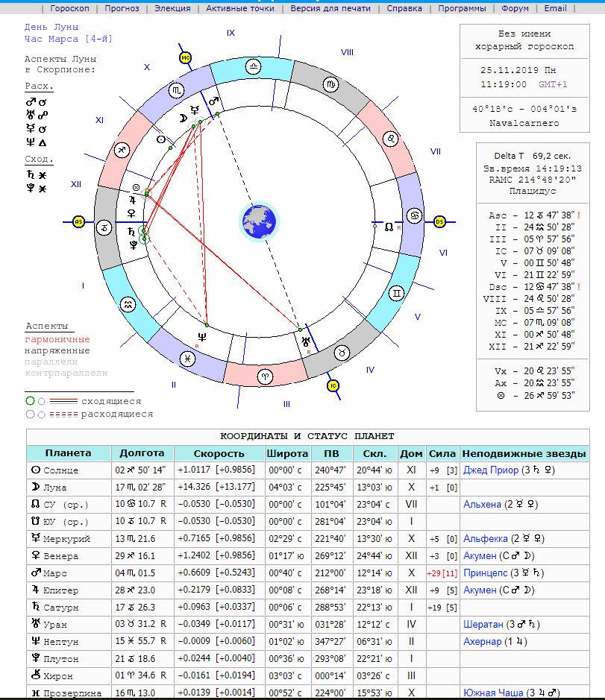Open the Альфекка star link
This screenshot has height=700, width=605.
click(x=485, y=539)
